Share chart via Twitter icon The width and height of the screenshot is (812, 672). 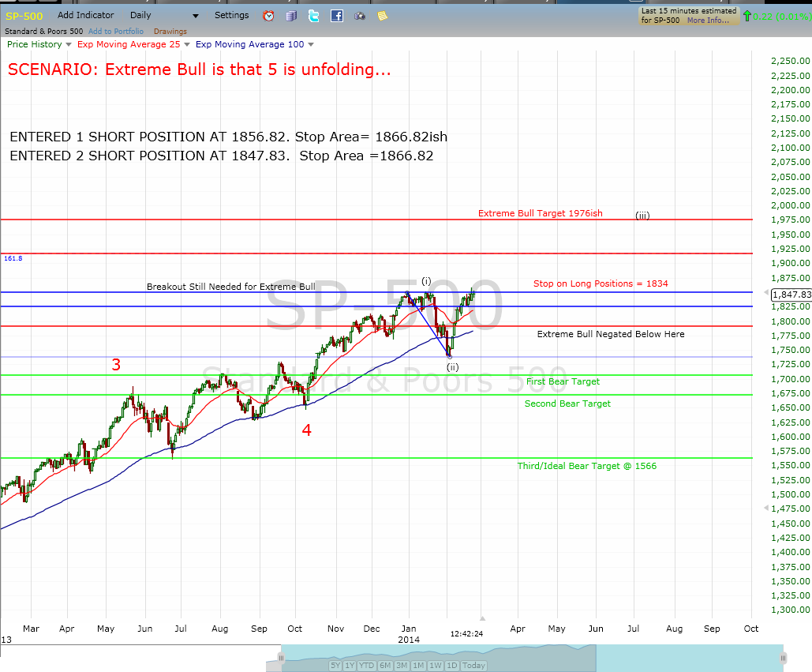click(x=314, y=16)
